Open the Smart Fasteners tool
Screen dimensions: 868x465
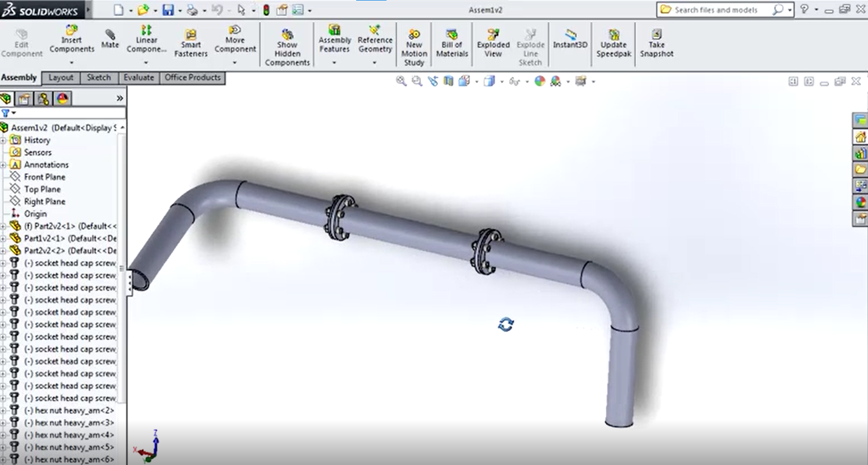click(x=190, y=43)
